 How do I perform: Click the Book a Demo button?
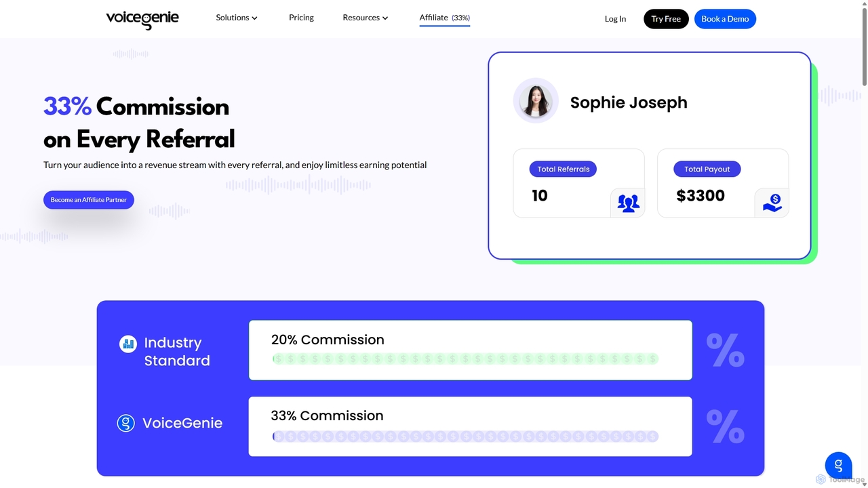click(x=725, y=19)
